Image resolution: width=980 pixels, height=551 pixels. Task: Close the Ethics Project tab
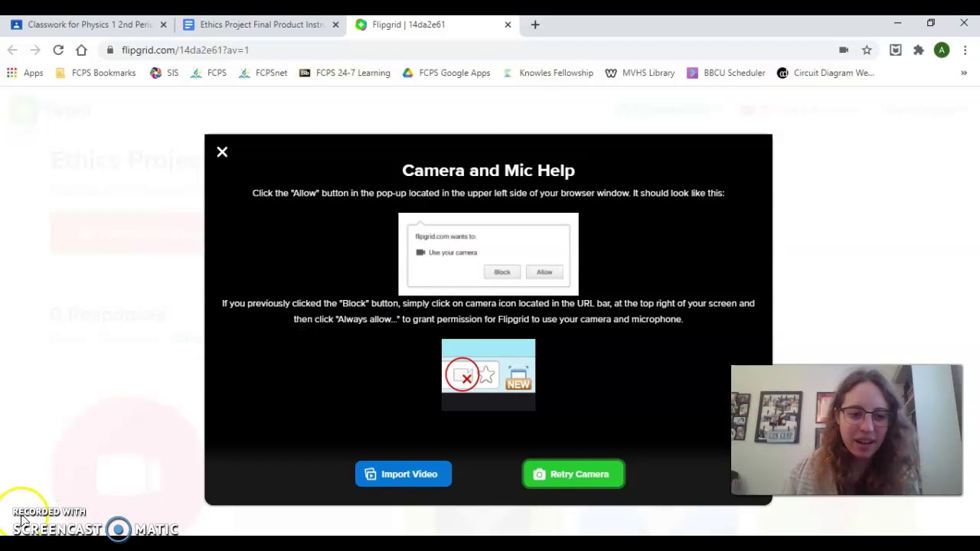[x=335, y=24]
